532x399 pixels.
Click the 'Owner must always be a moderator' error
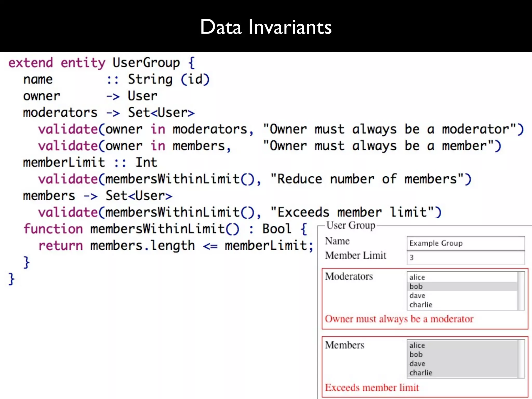tap(399, 319)
